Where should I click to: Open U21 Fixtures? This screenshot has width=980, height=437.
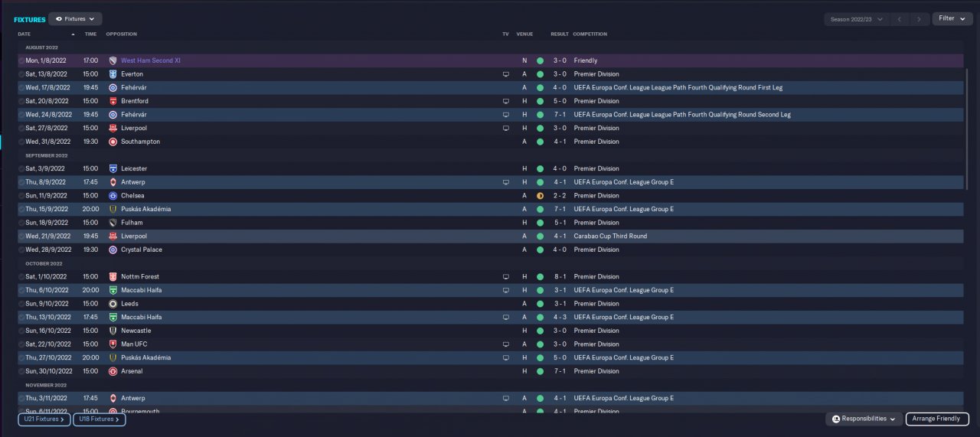[x=44, y=419]
